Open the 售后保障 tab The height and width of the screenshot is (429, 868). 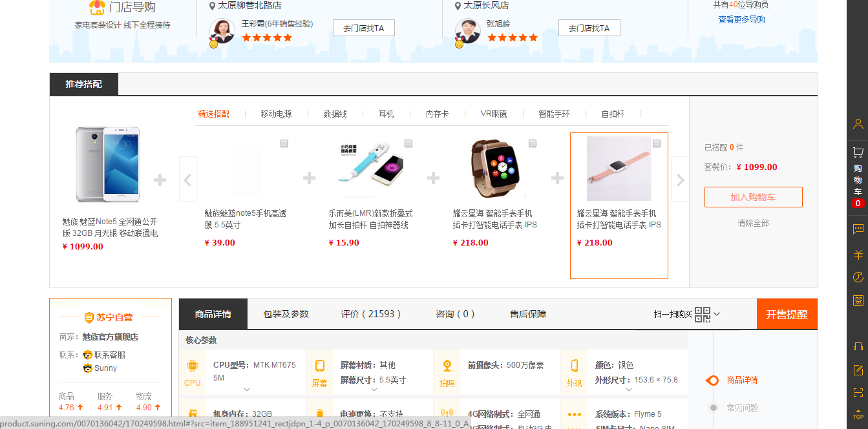(528, 314)
